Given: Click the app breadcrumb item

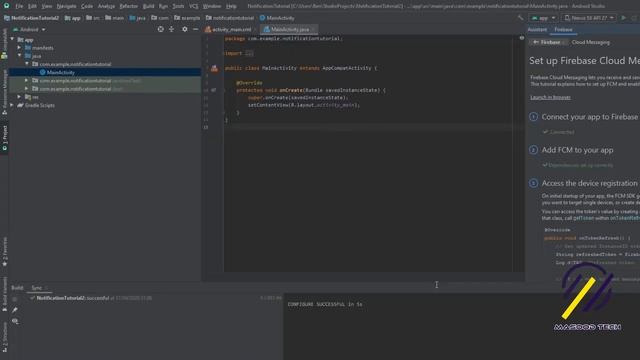Looking at the screenshot, I should (73, 18).
